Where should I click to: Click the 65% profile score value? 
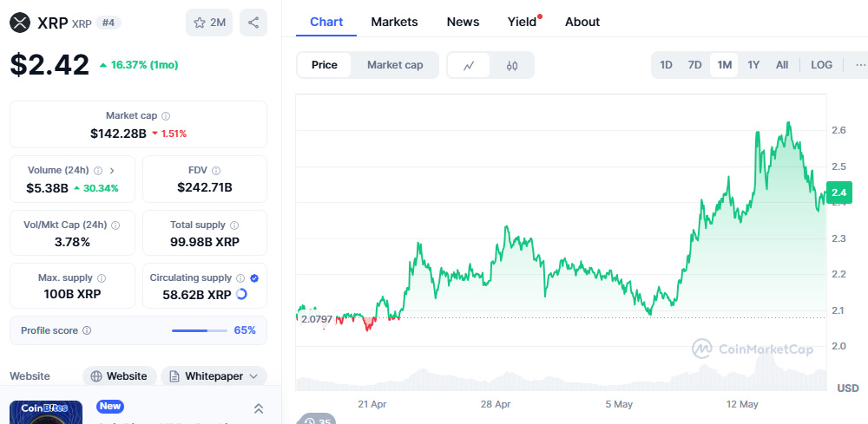click(245, 330)
